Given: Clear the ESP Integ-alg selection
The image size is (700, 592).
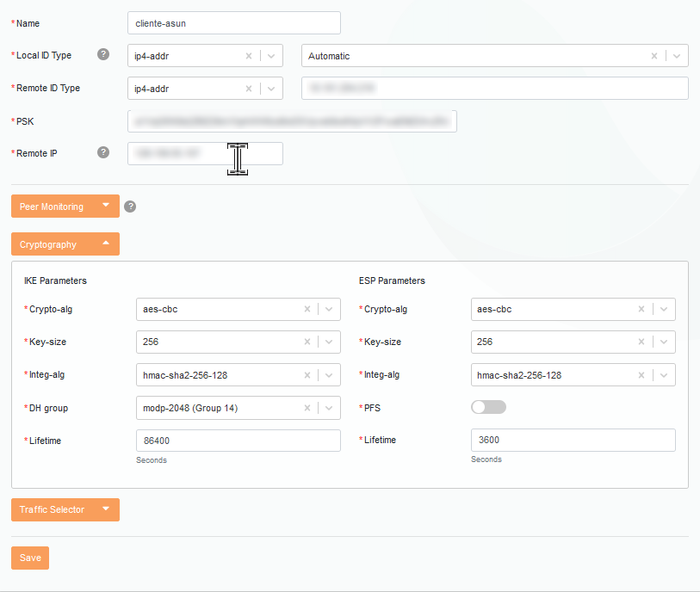Looking at the screenshot, I should coord(641,375).
